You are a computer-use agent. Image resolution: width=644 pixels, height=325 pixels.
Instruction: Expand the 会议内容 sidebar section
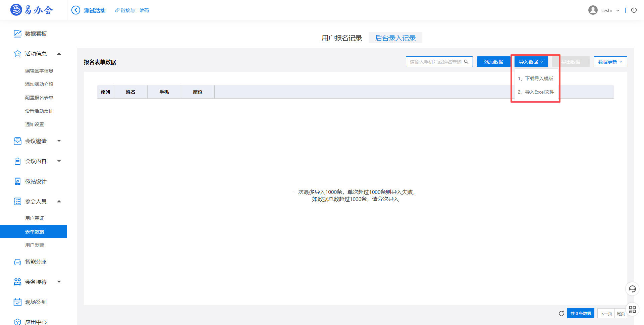point(59,161)
